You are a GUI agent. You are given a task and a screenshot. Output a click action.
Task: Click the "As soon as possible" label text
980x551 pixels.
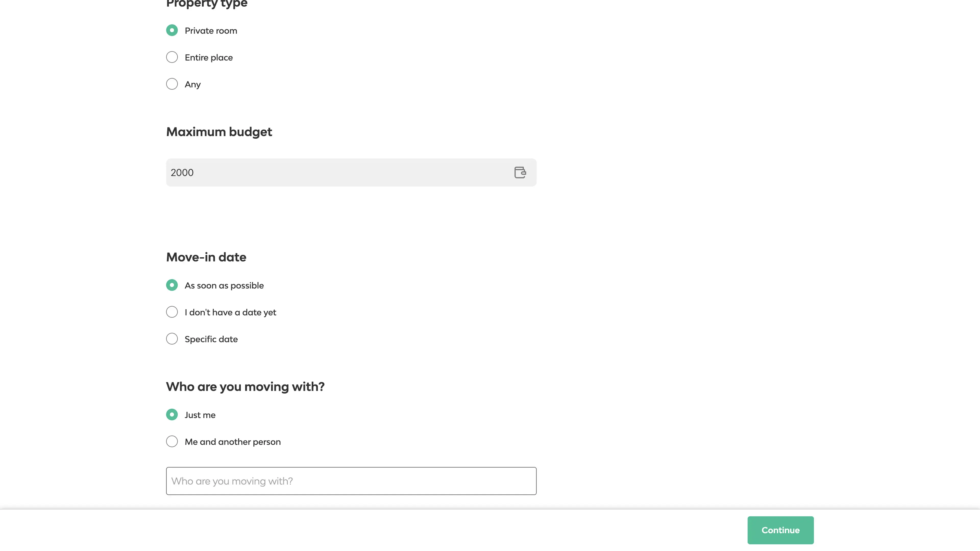224,286
